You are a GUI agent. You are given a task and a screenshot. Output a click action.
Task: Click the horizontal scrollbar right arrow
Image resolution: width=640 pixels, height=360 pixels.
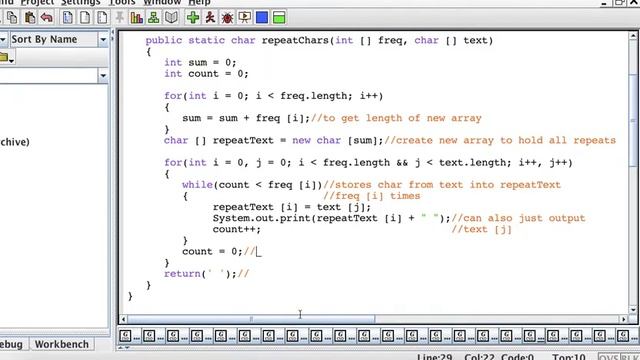tap(623, 319)
